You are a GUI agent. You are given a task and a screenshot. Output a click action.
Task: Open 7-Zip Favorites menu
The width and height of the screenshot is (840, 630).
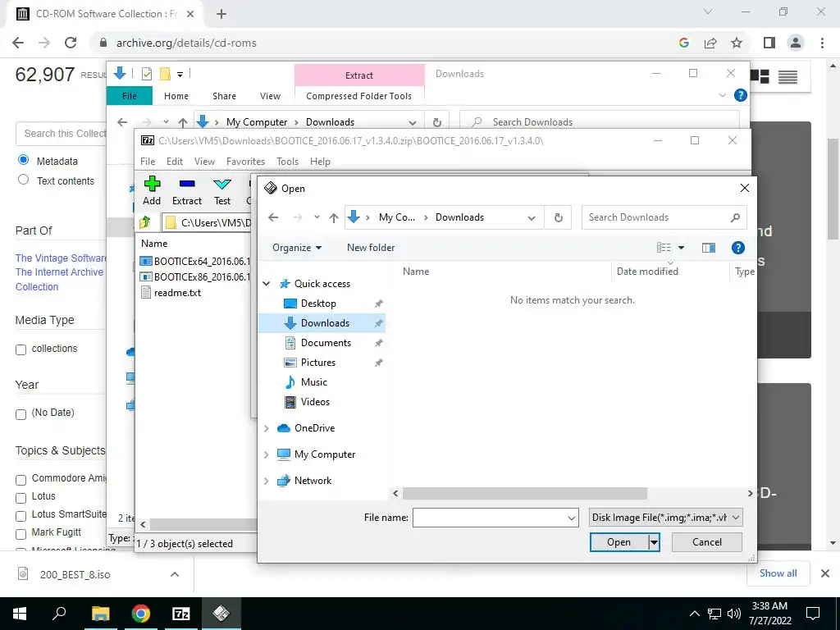pyautogui.click(x=245, y=162)
